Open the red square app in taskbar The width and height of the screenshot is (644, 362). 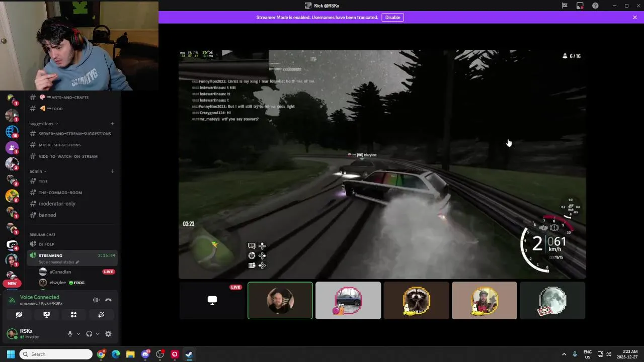[175, 354]
